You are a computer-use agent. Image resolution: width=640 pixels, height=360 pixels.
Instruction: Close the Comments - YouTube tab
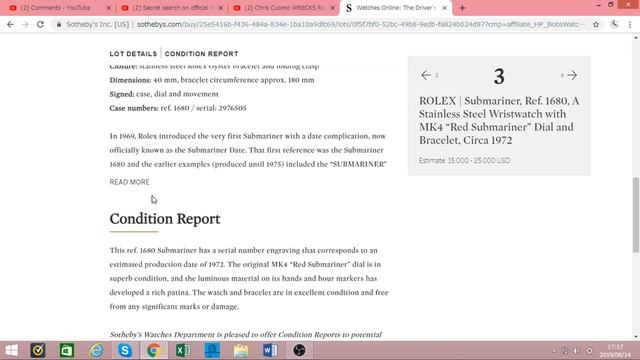pos(108,8)
